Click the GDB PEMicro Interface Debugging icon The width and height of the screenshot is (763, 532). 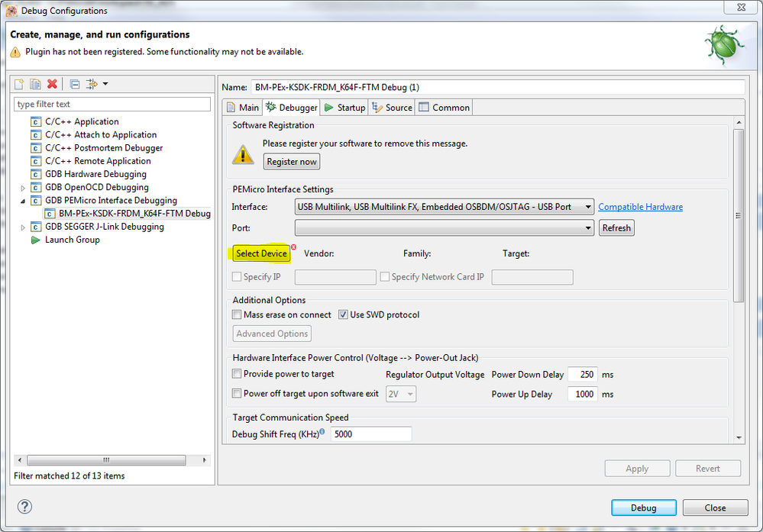coord(36,200)
